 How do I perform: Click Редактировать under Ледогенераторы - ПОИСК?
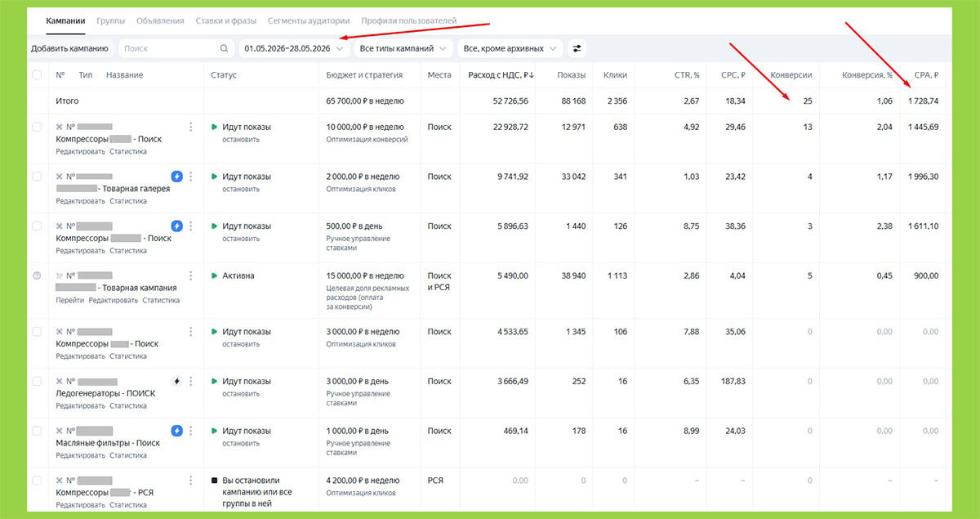click(80, 406)
